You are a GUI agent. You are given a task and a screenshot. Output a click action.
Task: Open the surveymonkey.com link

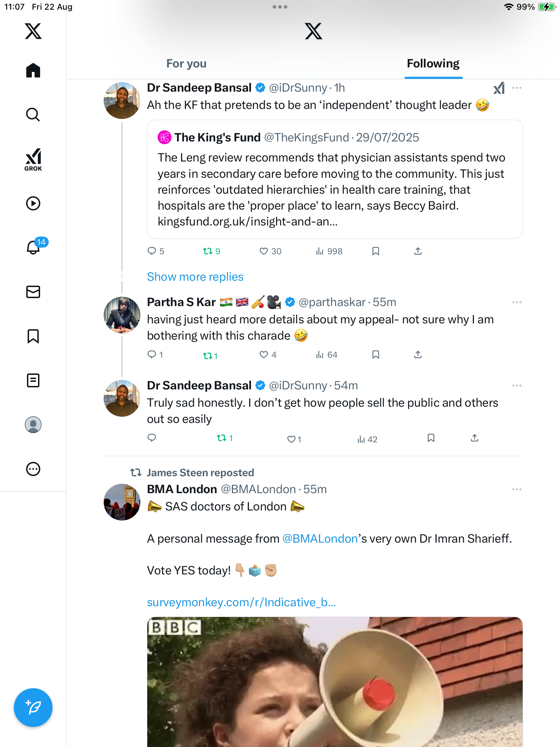(x=241, y=602)
